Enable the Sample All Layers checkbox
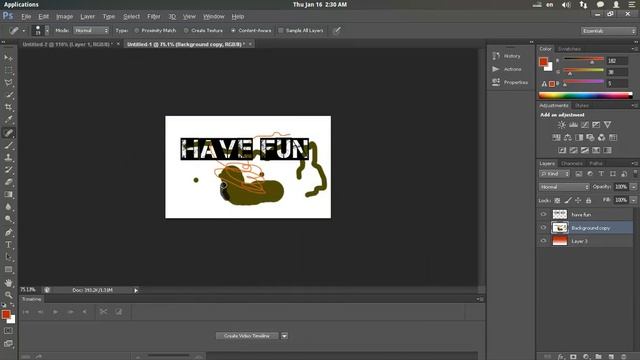This screenshot has height=360, width=640. coord(301,31)
